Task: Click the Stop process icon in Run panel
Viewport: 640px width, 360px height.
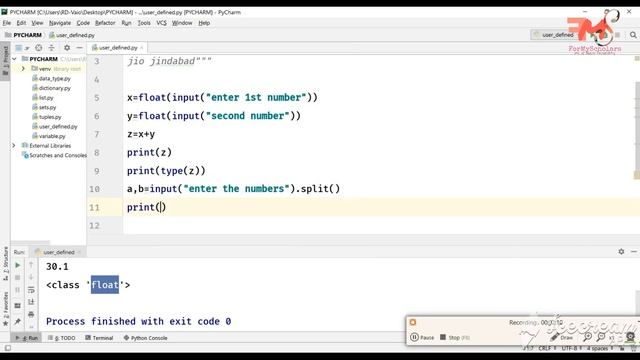Action: [x=18, y=278]
